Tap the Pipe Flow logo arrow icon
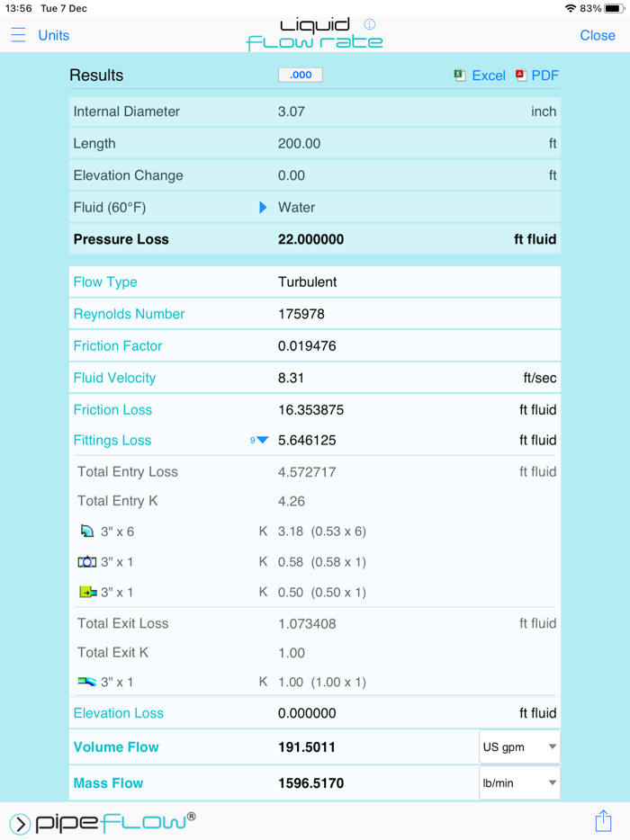630x840 pixels. [x=20, y=824]
